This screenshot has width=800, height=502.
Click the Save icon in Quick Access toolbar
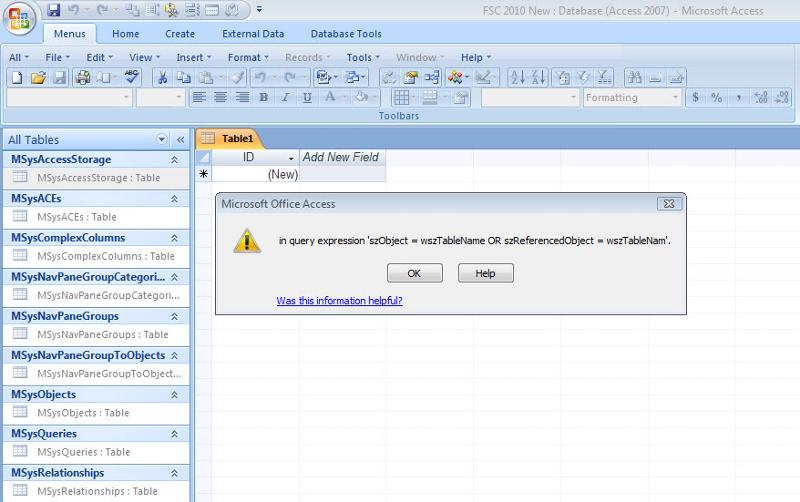click(x=53, y=10)
